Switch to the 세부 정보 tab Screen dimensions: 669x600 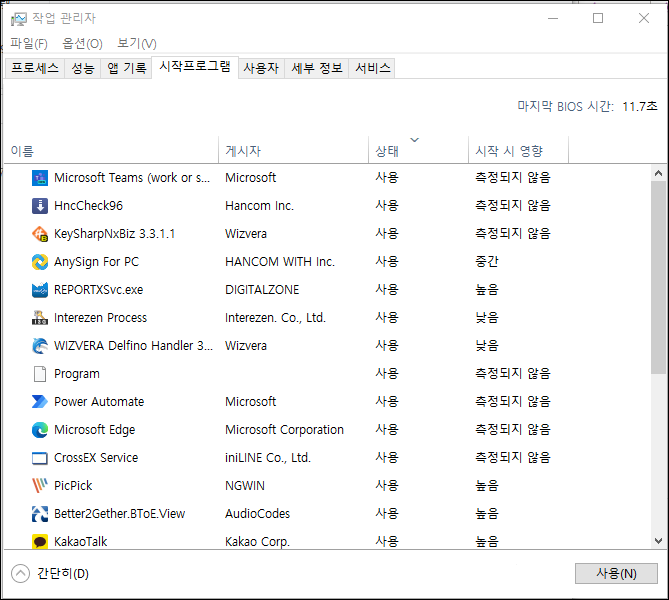(317, 68)
